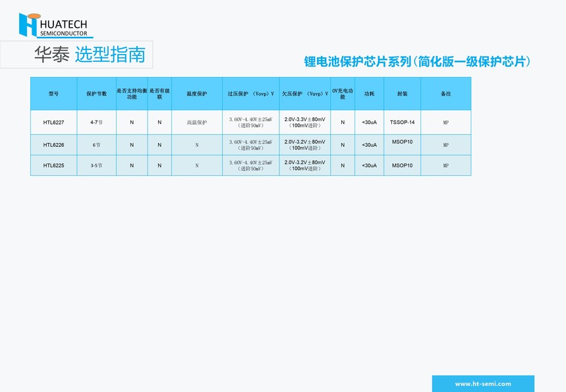
Task: Click the 锂电池保护芯片系列 heading
Action: click(x=417, y=61)
